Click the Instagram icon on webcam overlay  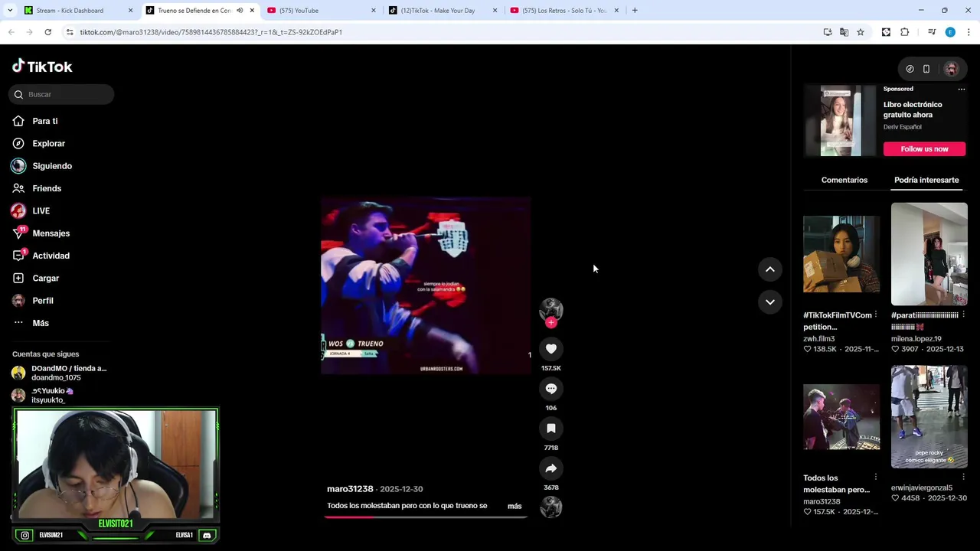coord(24,536)
